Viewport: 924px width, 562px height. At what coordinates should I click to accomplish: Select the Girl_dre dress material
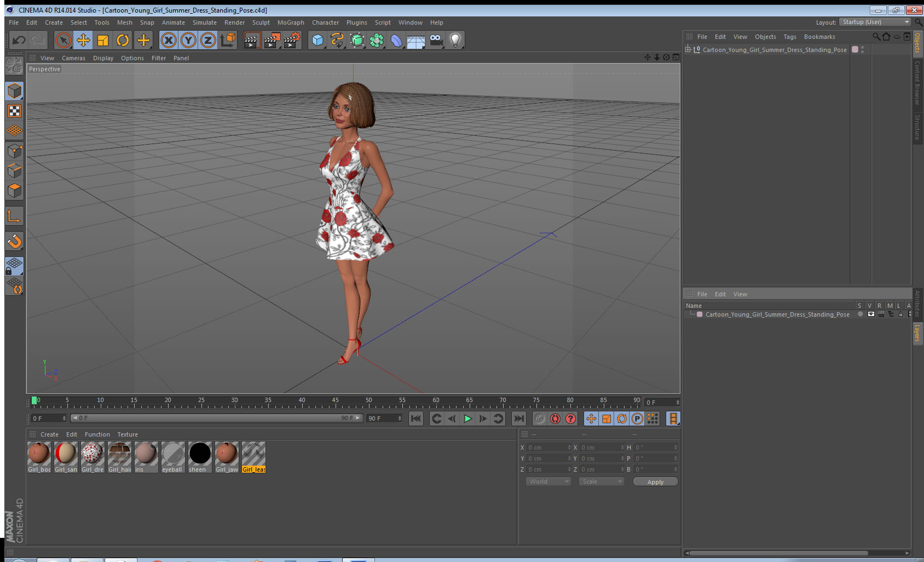pos(93,457)
